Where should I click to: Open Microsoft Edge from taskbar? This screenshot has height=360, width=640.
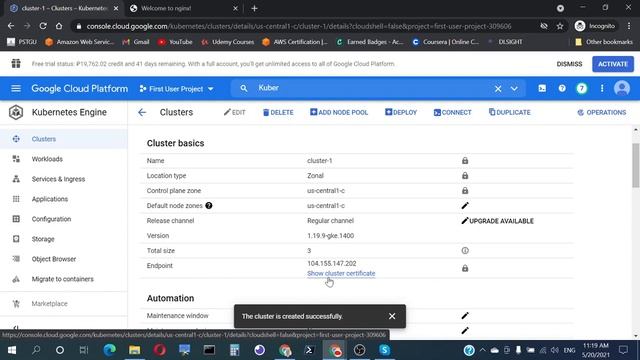(x=109, y=350)
